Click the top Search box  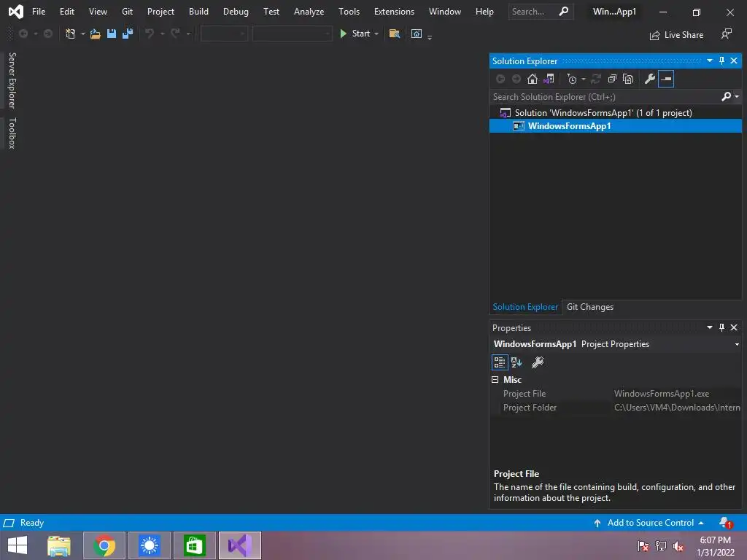pyautogui.click(x=541, y=12)
